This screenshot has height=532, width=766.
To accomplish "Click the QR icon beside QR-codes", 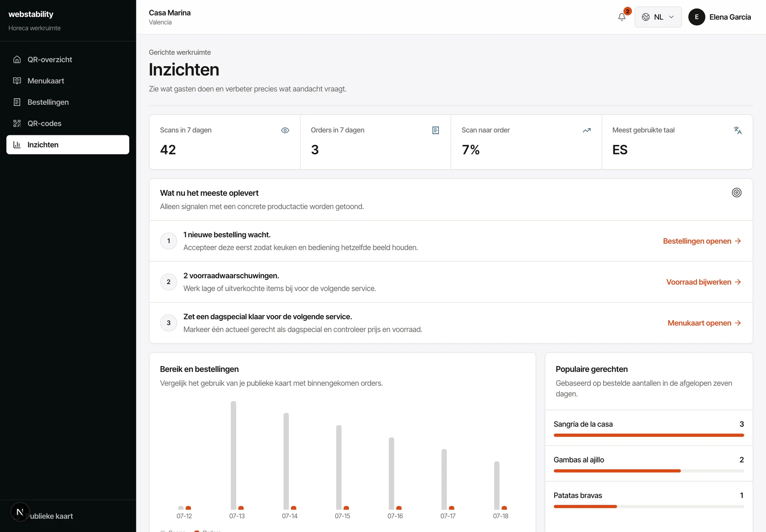I will pyautogui.click(x=17, y=123).
